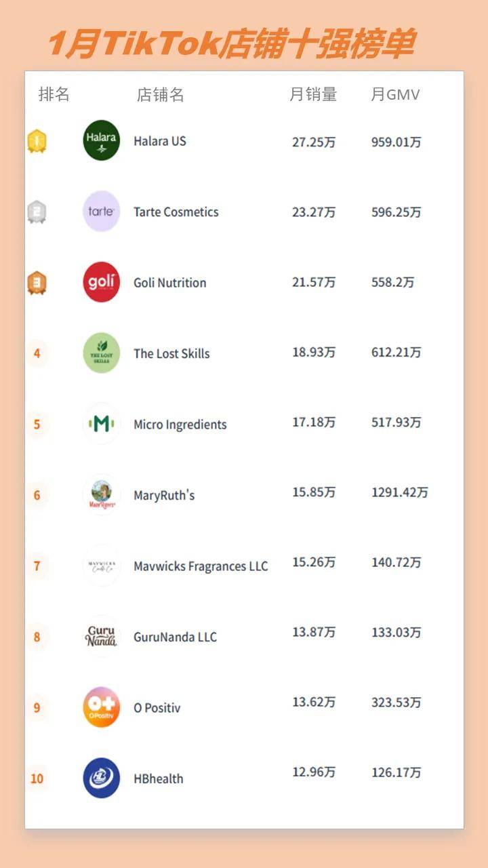
Task: Open the GuruNanda logo icon
Action: click(102, 636)
